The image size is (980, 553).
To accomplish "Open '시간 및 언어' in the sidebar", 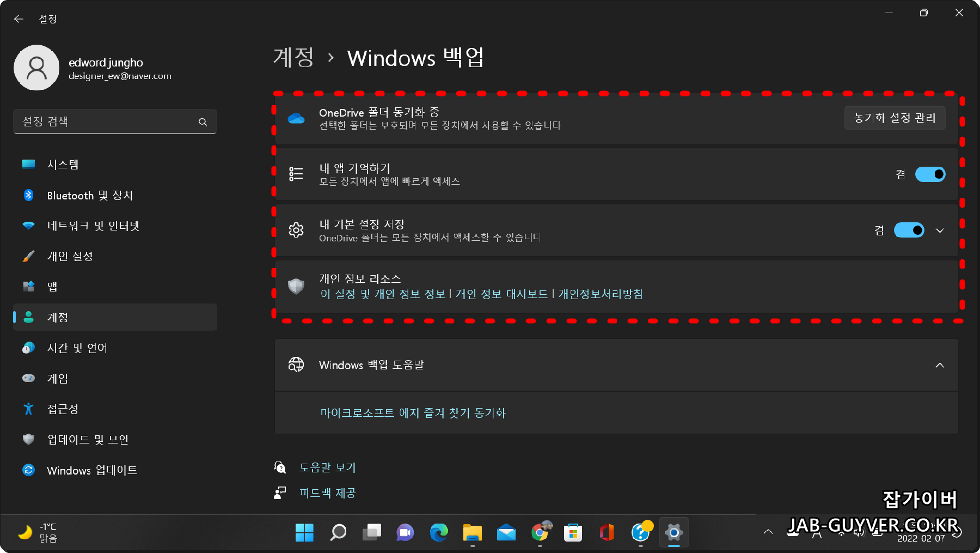I will (x=115, y=348).
